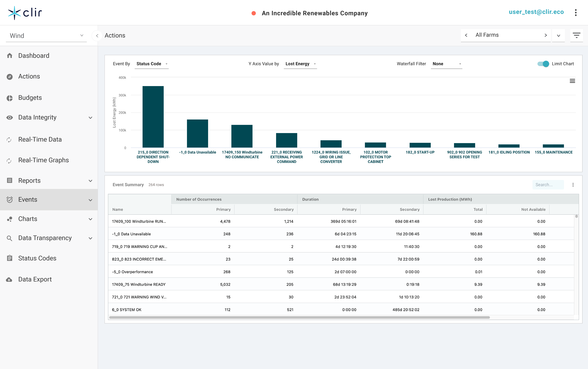Open the Dashboard page
The width and height of the screenshot is (588, 369).
coord(34,56)
